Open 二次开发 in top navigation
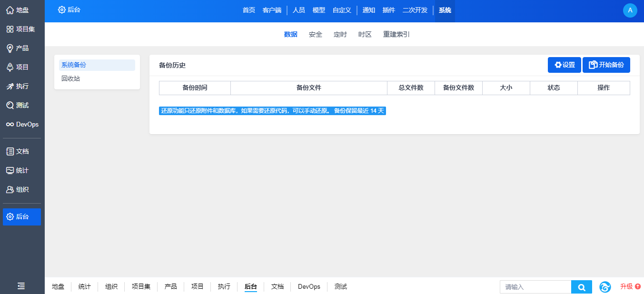This screenshot has height=294, width=644. [415, 10]
